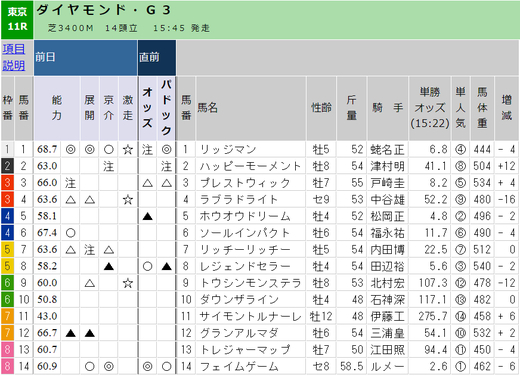Select horse name ホウオウドリーム
This screenshot has height=375, width=520.
tap(245, 216)
